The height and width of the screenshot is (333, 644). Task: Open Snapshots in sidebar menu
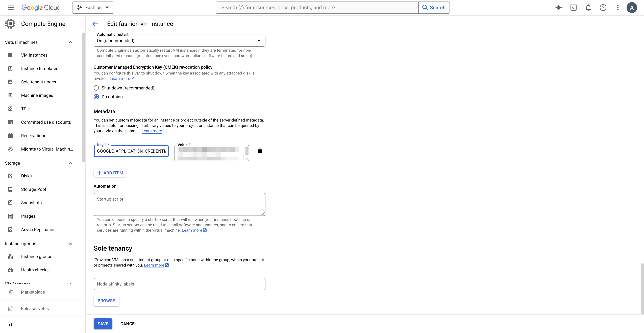coord(31,203)
